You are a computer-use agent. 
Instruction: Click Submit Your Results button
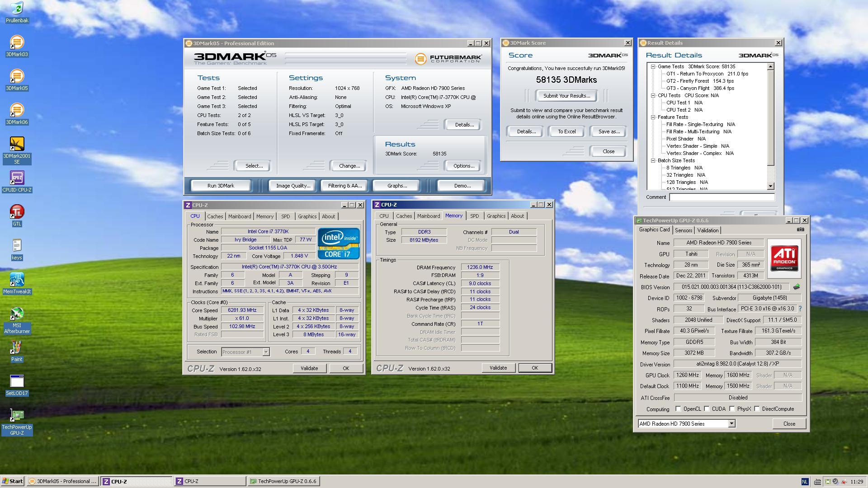click(x=566, y=96)
